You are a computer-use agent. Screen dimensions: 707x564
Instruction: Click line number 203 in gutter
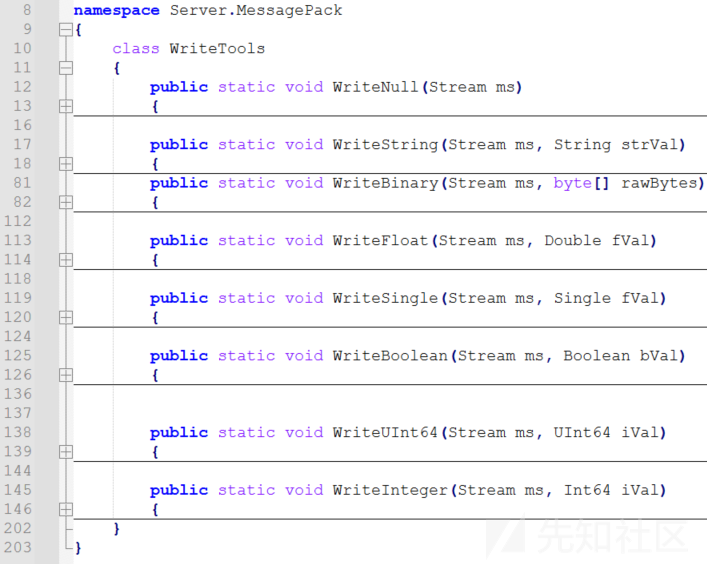click(x=18, y=547)
